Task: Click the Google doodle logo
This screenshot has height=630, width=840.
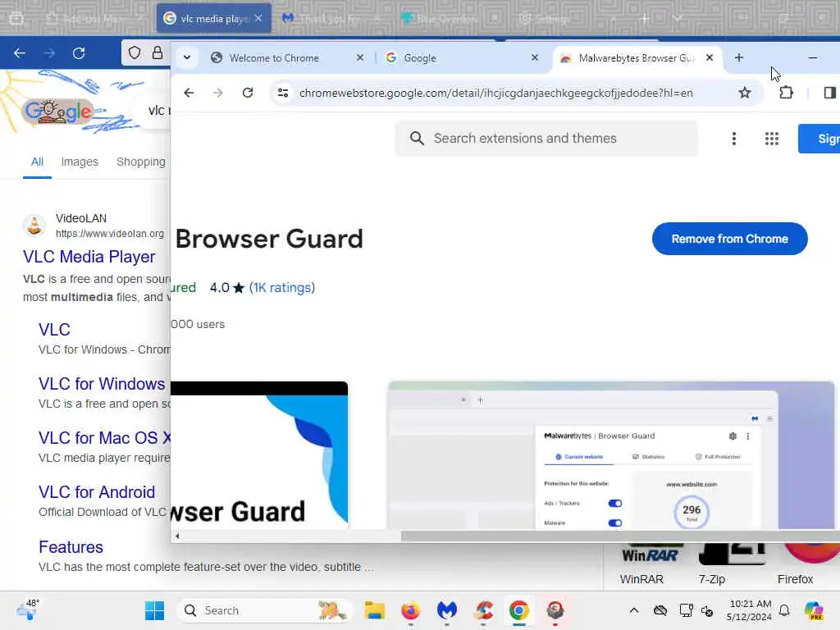Action: tap(58, 111)
